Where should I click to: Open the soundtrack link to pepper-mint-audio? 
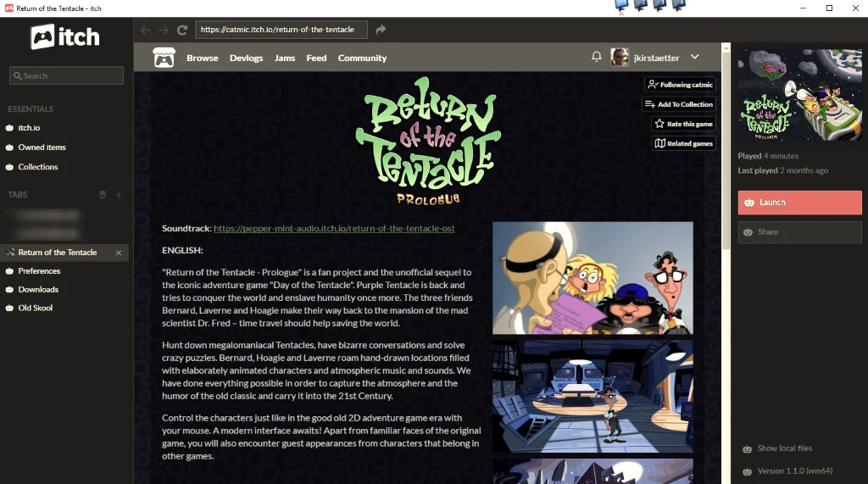pyautogui.click(x=334, y=228)
